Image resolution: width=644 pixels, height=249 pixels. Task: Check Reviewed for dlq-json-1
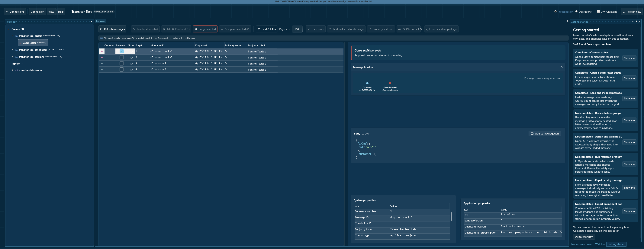pos(121,63)
